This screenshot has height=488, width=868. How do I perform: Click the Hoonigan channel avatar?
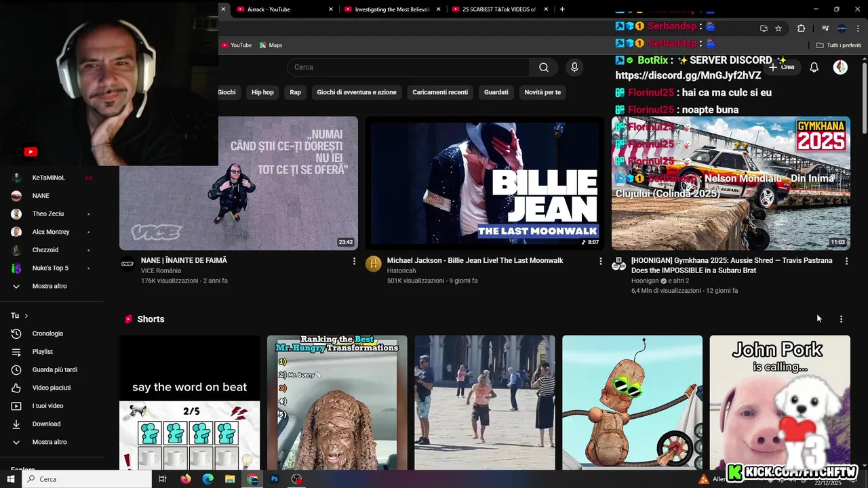pos(619,264)
